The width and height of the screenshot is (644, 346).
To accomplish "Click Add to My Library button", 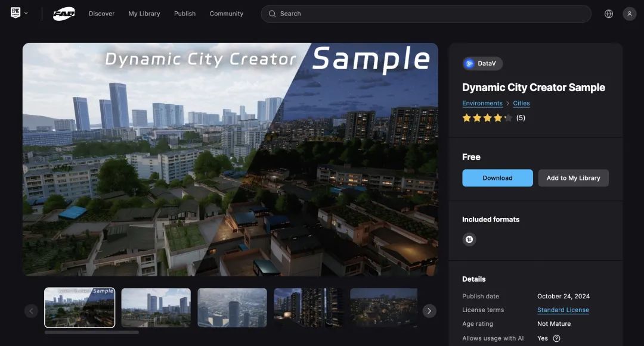I will click(x=574, y=178).
